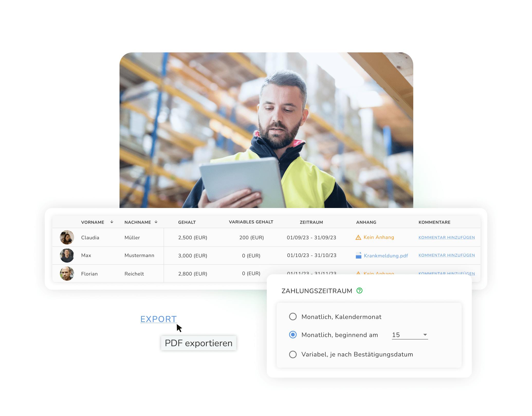The image size is (532, 416).
Task: Click the Gehalt column header
Action: (187, 222)
